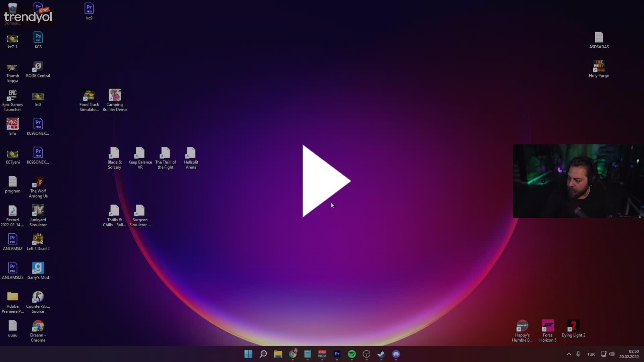Switch the TUR keyboard language indicator
This screenshot has width=644, height=362.
[x=591, y=354]
